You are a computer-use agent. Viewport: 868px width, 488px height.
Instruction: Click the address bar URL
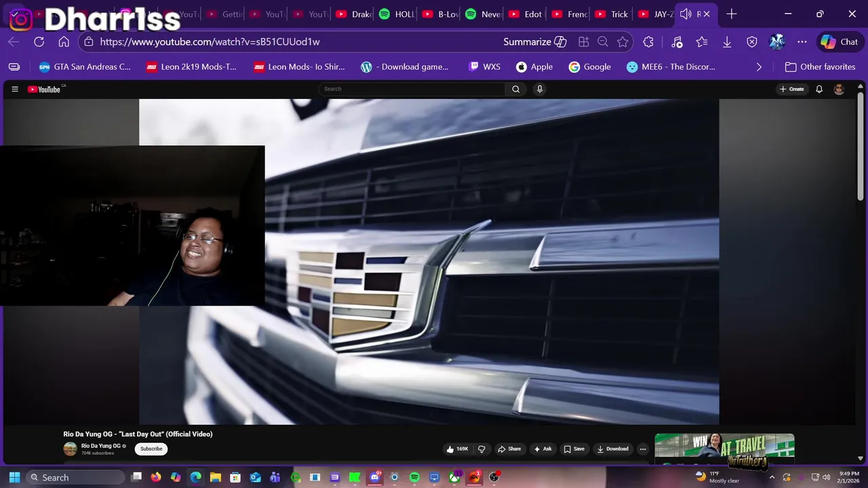(210, 42)
